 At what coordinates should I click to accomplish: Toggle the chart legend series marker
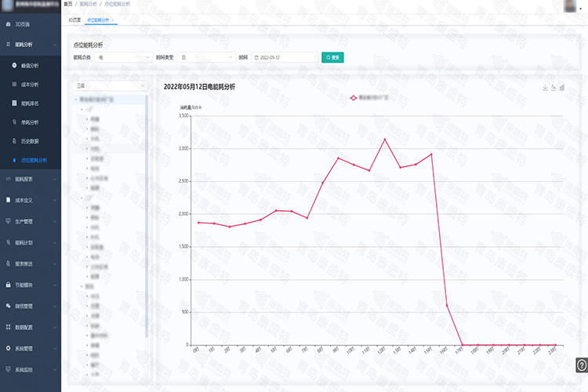point(354,98)
